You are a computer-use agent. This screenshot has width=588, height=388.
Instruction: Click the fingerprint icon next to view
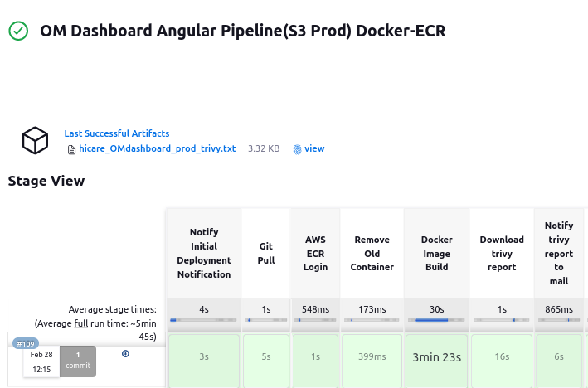pos(298,149)
